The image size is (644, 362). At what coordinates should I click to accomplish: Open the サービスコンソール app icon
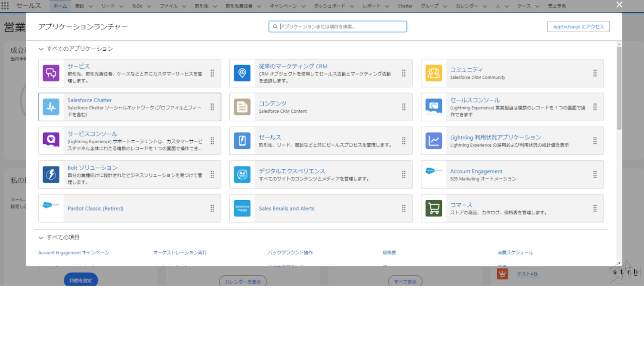point(51,141)
